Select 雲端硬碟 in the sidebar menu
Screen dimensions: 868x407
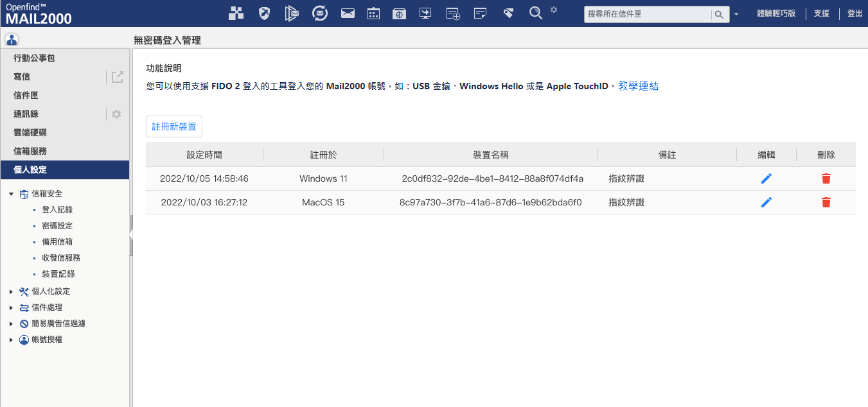pos(30,132)
